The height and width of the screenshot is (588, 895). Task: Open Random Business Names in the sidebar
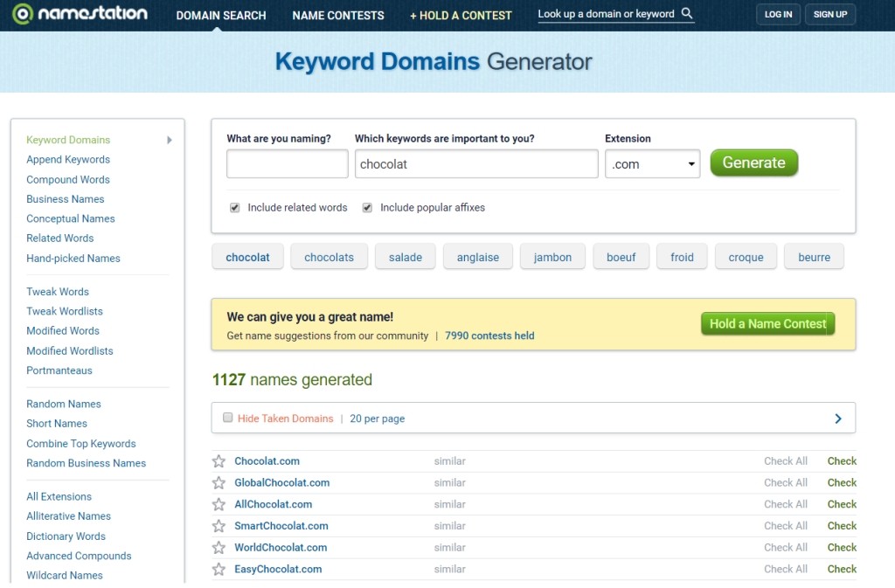tap(87, 463)
